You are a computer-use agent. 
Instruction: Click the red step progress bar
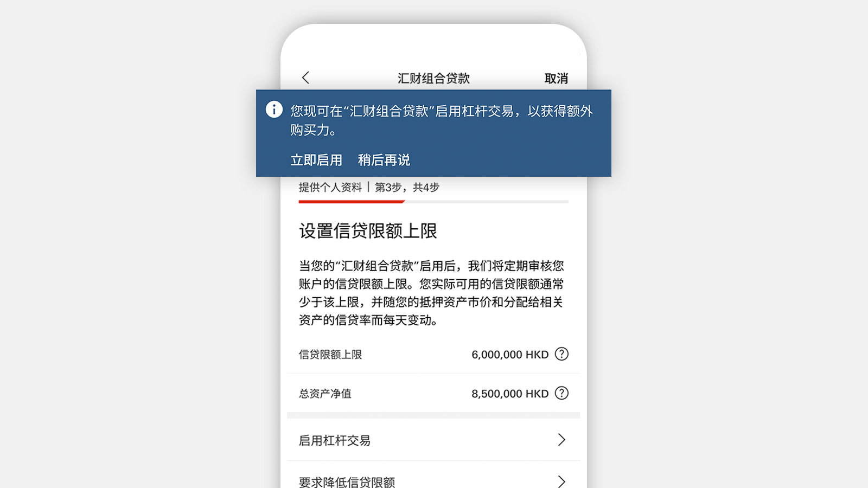click(352, 202)
